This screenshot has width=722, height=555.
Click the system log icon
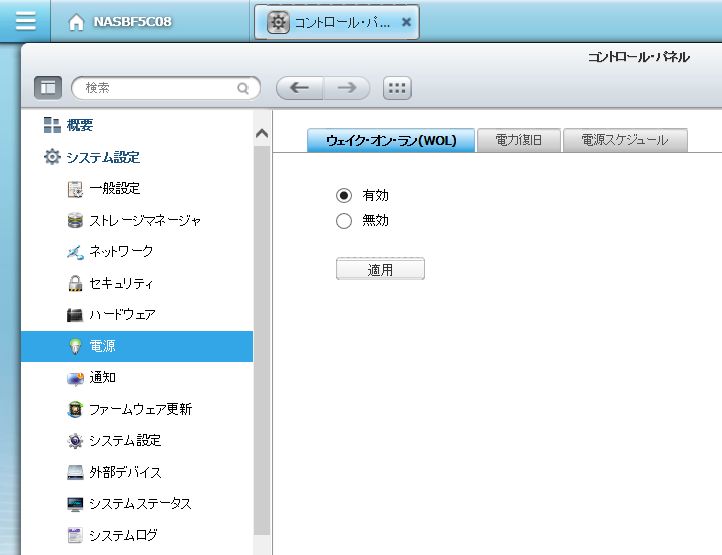(x=75, y=536)
